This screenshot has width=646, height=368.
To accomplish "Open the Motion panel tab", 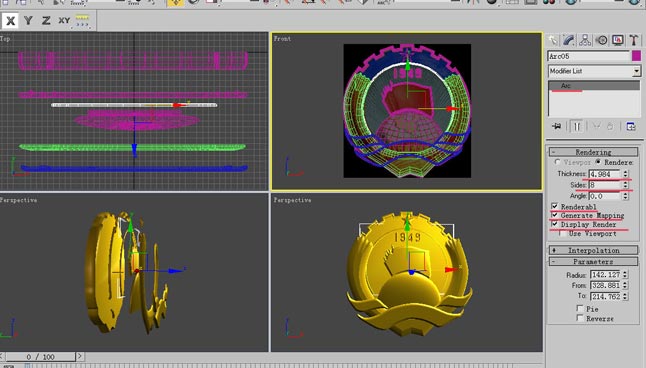I will [602, 40].
